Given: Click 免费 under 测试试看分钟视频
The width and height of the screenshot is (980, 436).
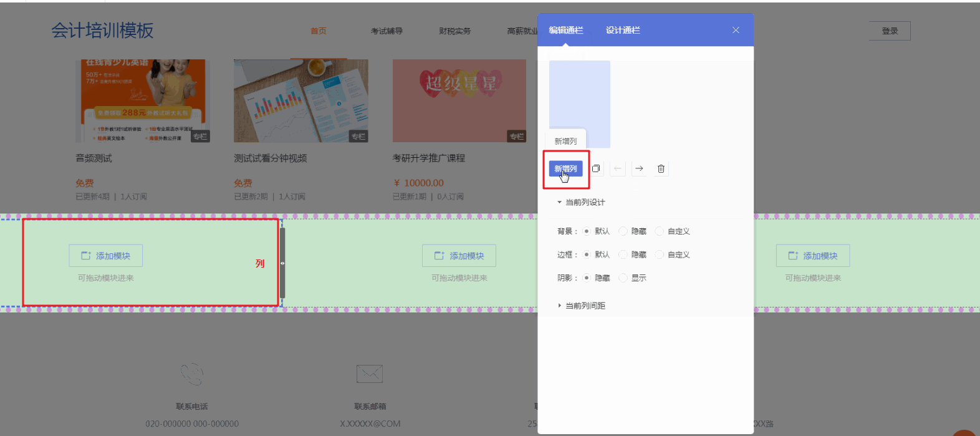Looking at the screenshot, I should (243, 183).
